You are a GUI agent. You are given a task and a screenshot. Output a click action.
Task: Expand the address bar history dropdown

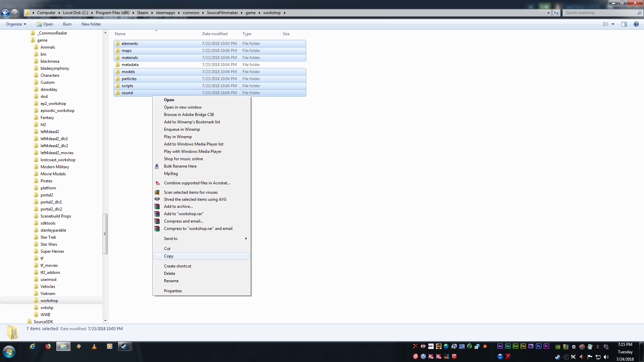[548, 13]
